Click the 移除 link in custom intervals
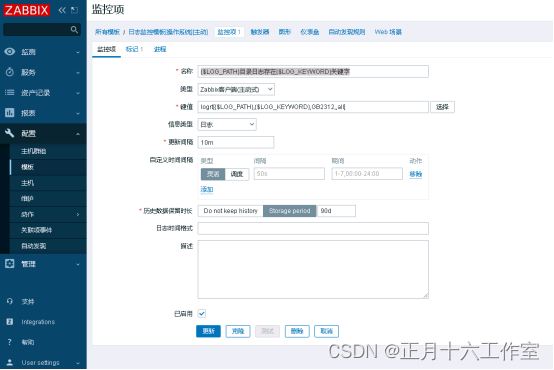 click(416, 174)
